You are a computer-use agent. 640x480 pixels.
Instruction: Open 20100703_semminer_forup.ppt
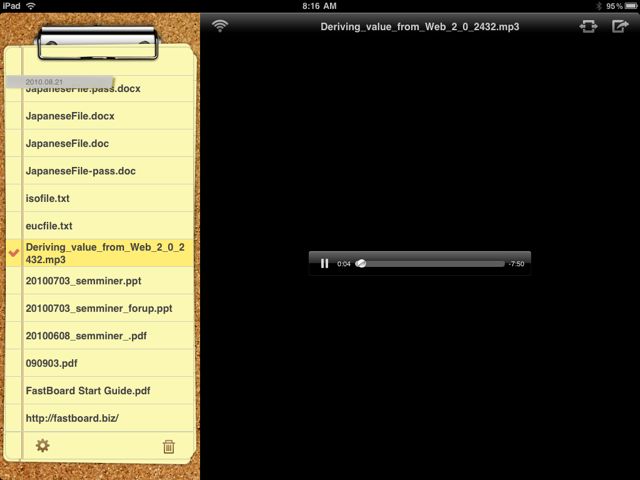pos(100,308)
